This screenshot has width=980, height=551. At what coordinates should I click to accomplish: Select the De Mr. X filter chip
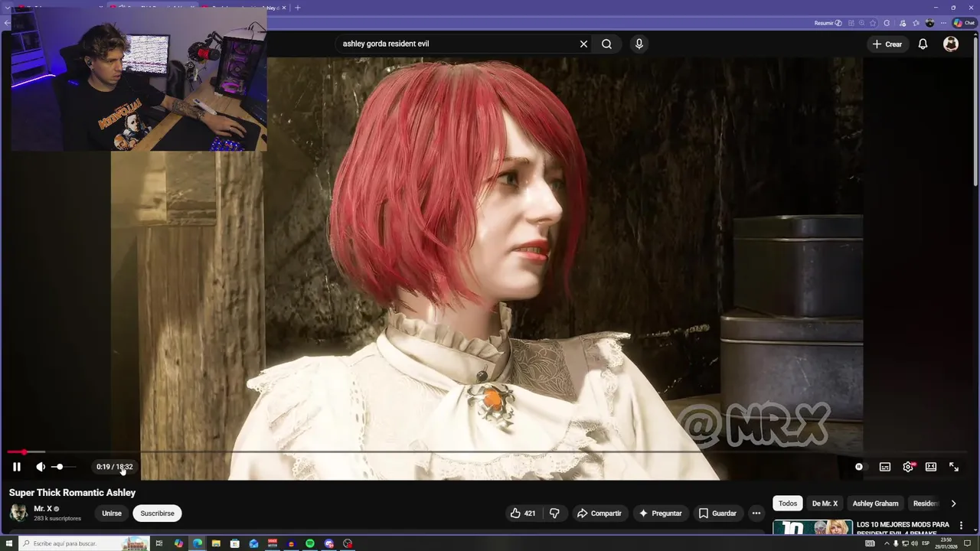[825, 504]
